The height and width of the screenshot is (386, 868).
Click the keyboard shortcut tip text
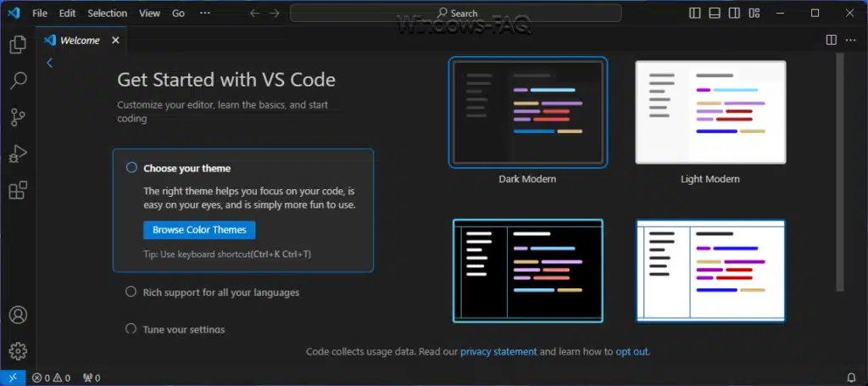pyautogui.click(x=227, y=255)
